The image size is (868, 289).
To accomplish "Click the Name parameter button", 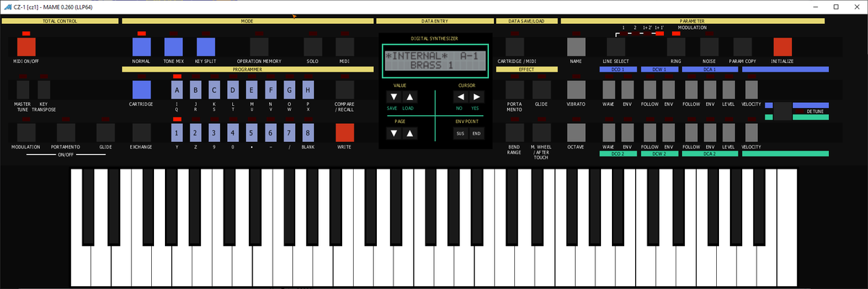I will (576, 47).
